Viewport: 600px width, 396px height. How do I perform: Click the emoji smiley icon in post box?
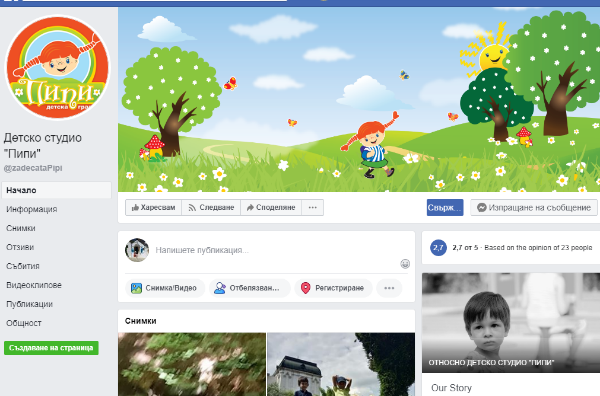405,264
